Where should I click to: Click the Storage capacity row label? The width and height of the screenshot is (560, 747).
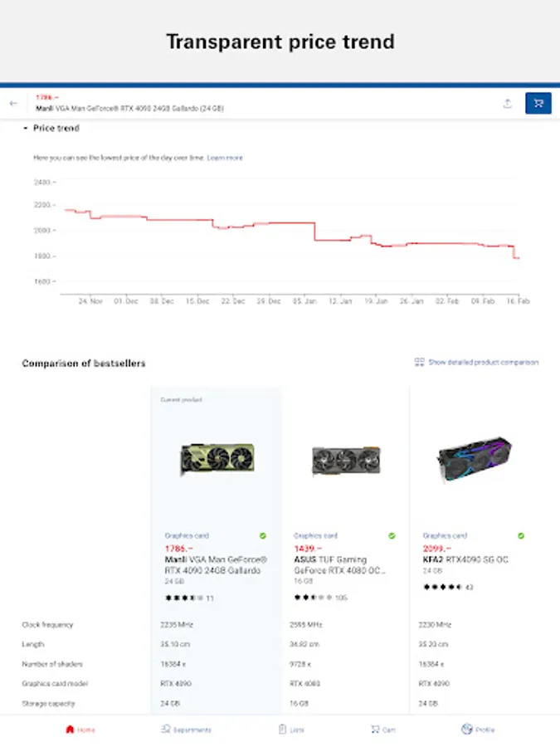[x=49, y=703]
